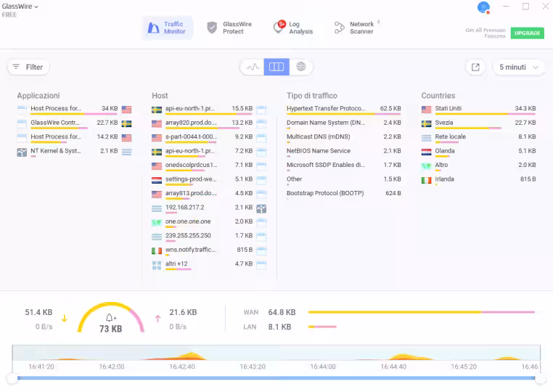
Task: Open the Traffic Monitor tab
Action: [167, 28]
